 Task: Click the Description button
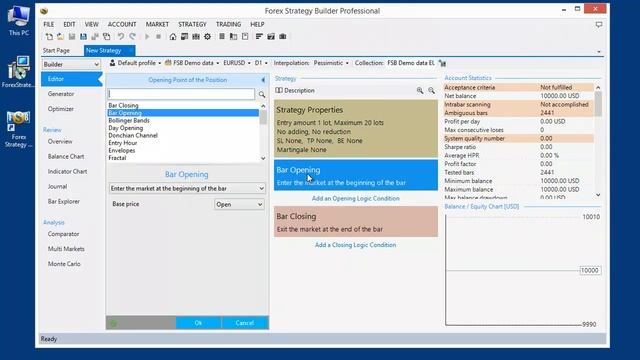(295, 91)
